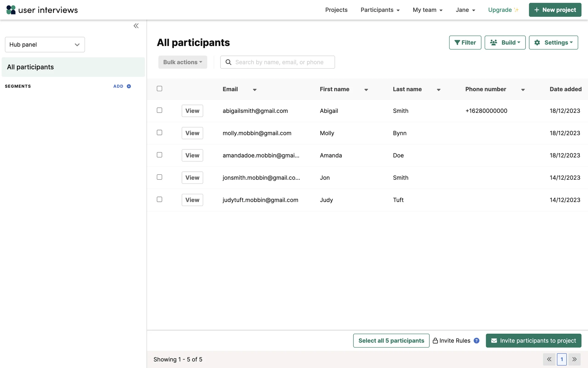Open the Filter funnel button
Viewport: 588px width, 368px height.
point(465,42)
